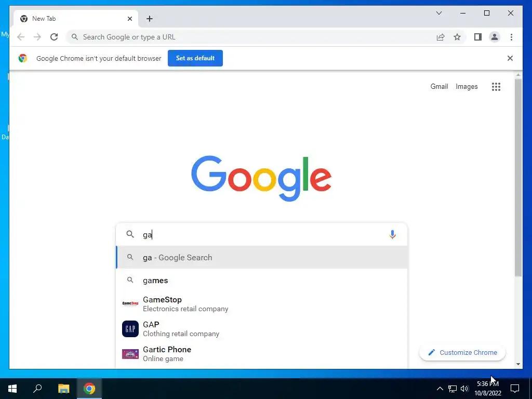The width and height of the screenshot is (532, 399).
Task: Choose the GameStop suggestion
Action: click(x=262, y=303)
